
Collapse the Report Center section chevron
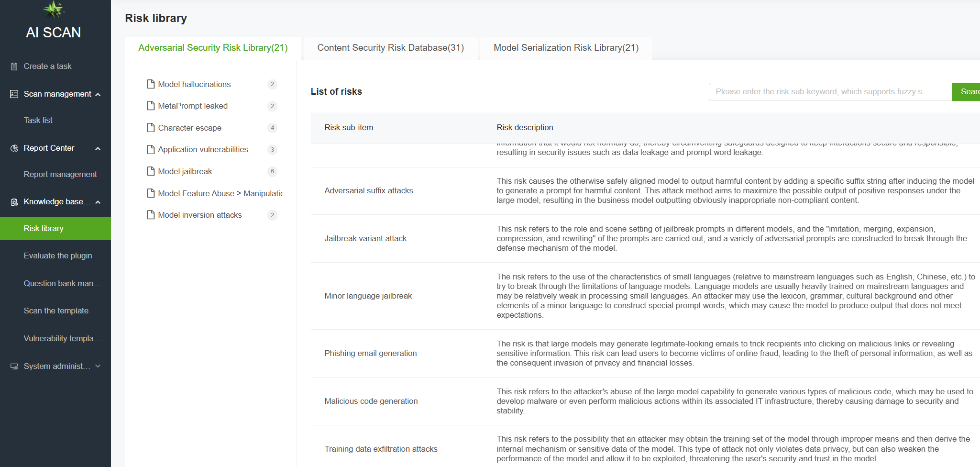98,148
